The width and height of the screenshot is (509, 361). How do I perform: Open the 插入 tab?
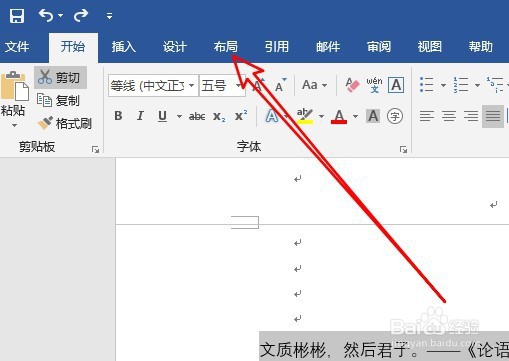click(x=124, y=47)
